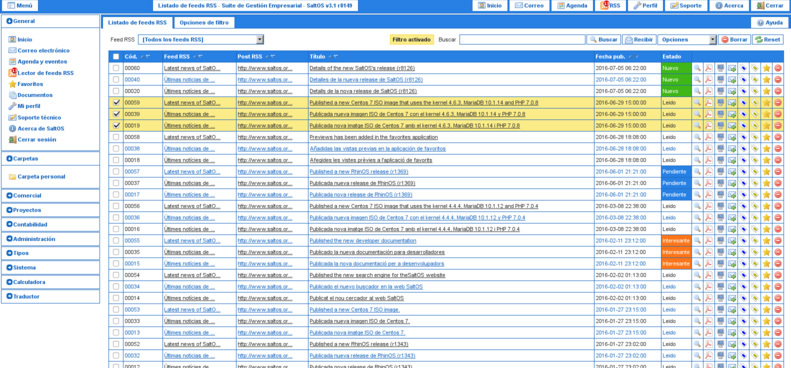Open Agenda in the top bar
This screenshot has width=791, height=368.
pos(572,6)
